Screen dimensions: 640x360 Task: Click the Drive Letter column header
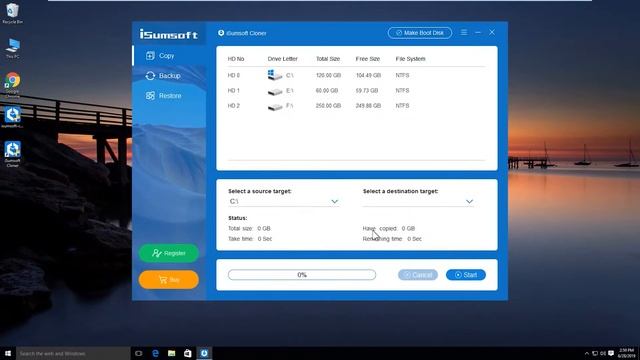coord(282,59)
